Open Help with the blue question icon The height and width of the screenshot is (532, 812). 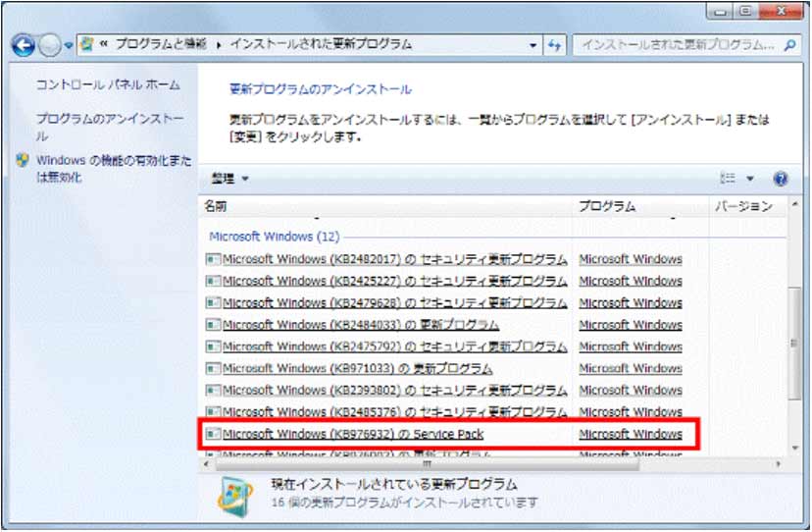click(x=781, y=179)
